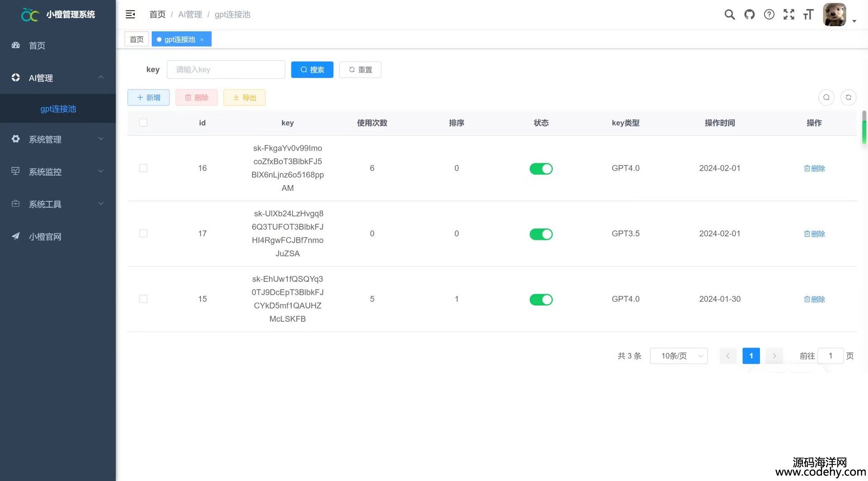The width and height of the screenshot is (868, 481).
Task: Disable the status switch for id 16
Action: (x=541, y=169)
